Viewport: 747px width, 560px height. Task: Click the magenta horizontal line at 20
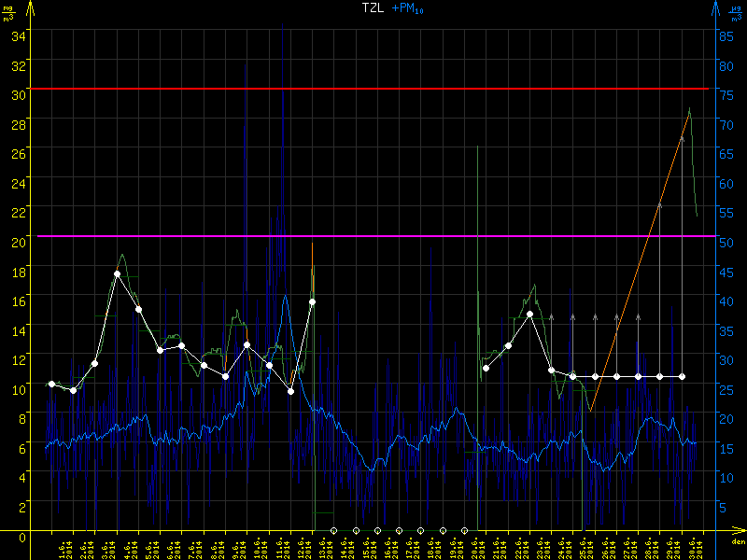click(x=373, y=236)
